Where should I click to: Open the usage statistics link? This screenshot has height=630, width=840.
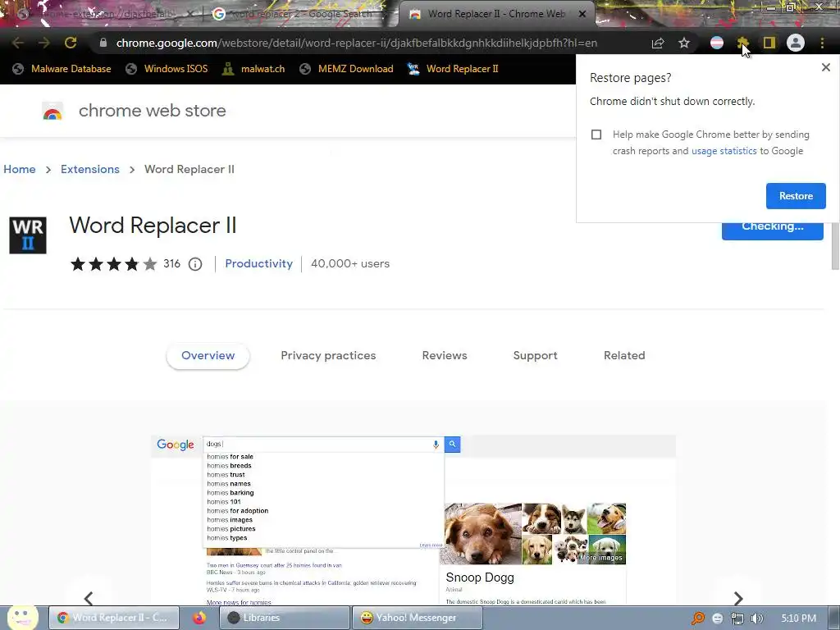click(724, 151)
